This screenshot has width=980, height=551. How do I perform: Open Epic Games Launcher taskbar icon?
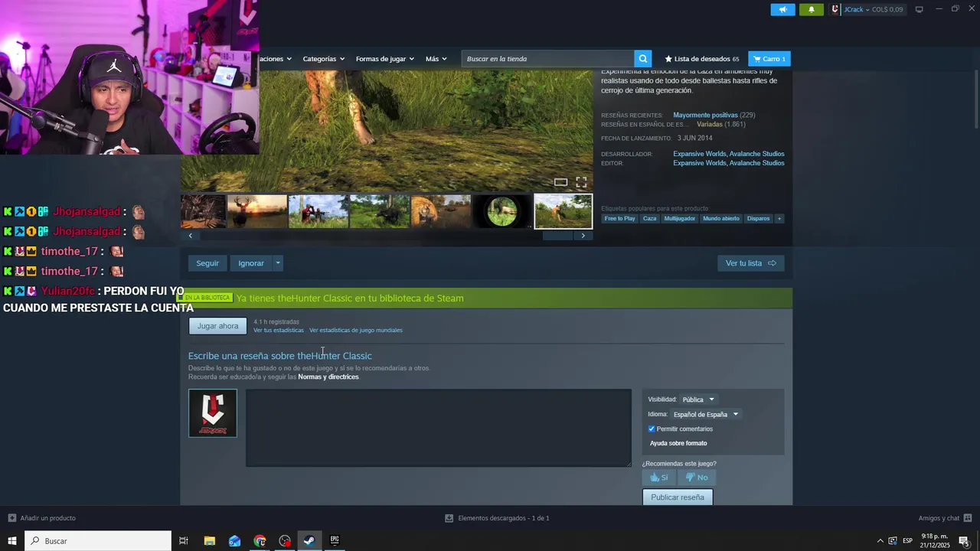[x=335, y=541]
